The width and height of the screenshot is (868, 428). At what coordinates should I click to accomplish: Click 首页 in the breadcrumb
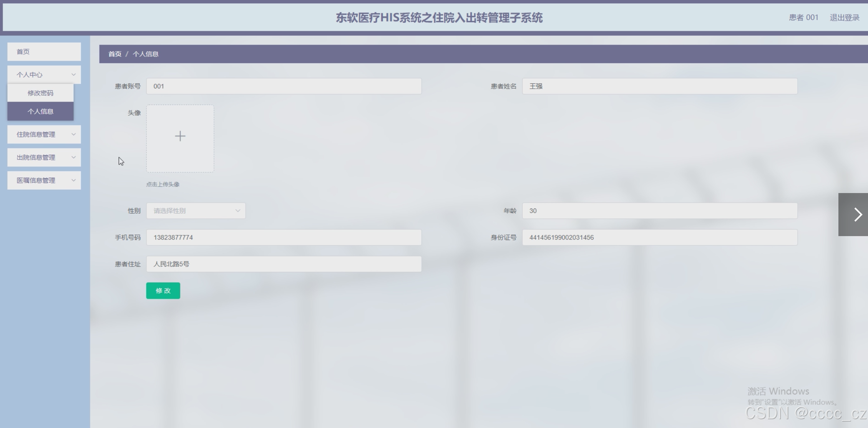[x=115, y=54]
